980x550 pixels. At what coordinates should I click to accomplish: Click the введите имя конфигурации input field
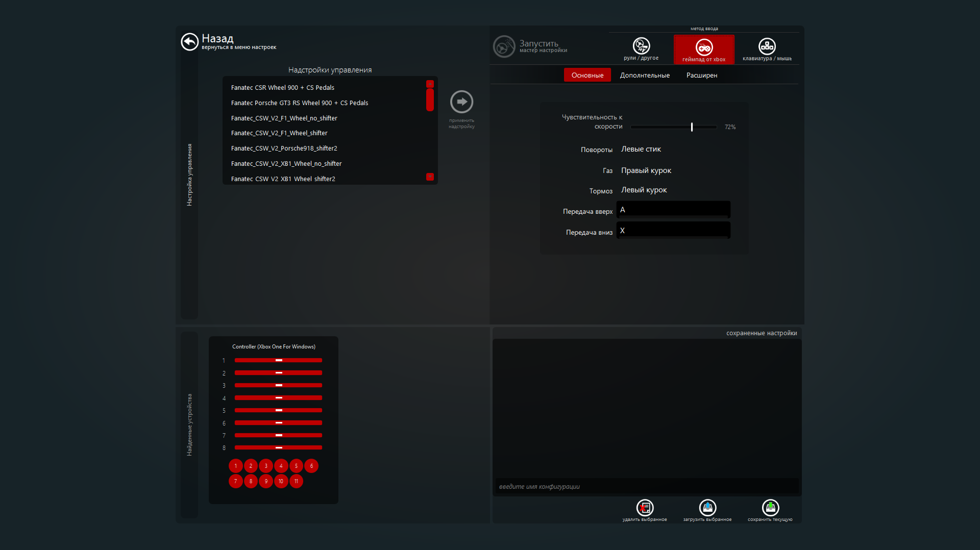coord(647,487)
